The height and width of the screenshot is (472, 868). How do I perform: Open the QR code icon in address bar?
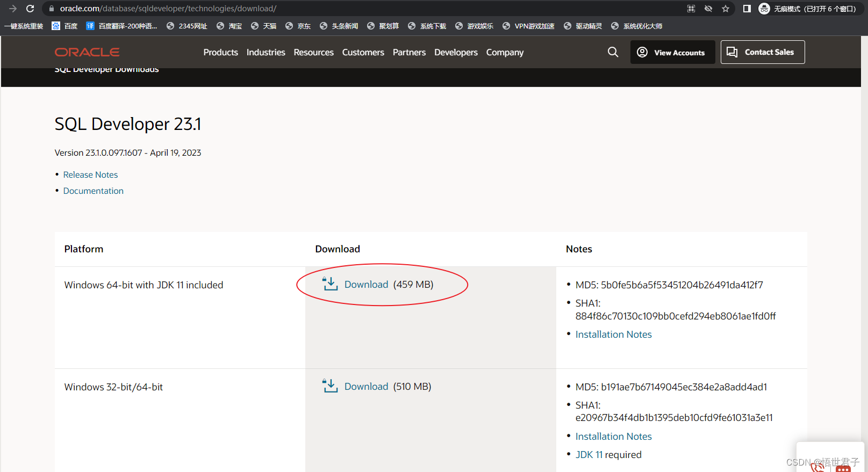coord(691,9)
